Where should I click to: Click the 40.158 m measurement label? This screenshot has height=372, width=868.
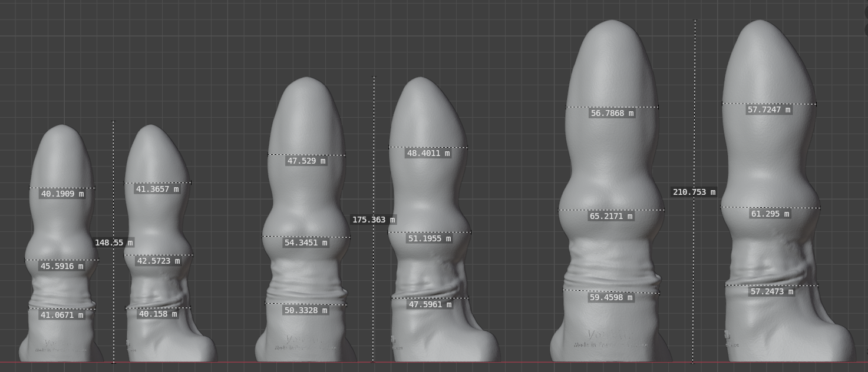pyautogui.click(x=157, y=314)
